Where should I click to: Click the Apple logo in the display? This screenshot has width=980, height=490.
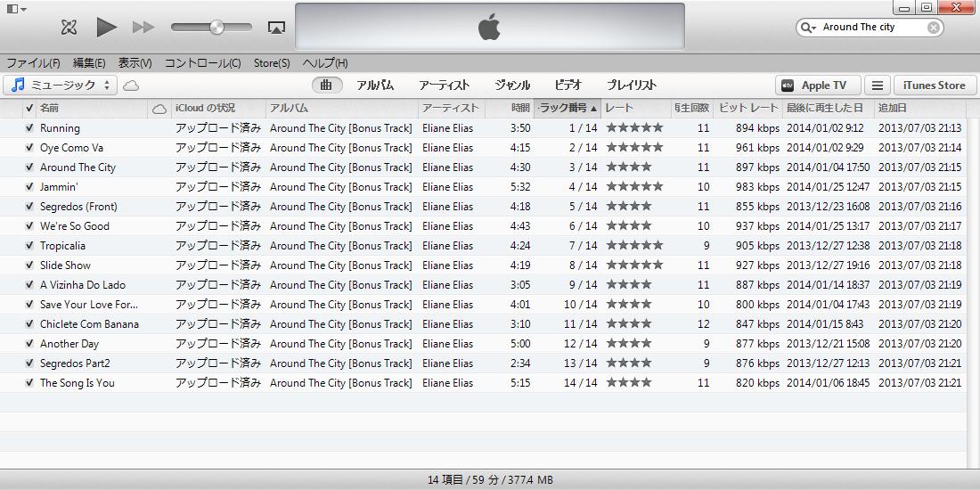(x=489, y=28)
